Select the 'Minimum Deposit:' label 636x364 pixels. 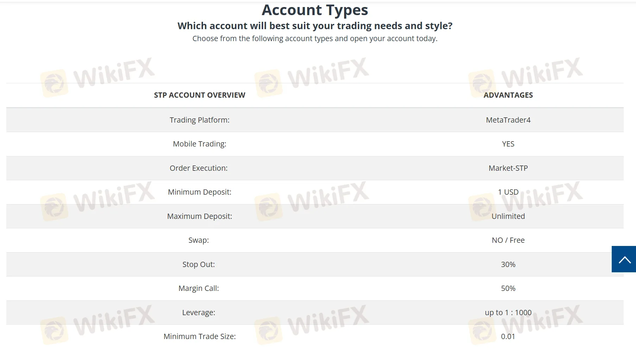(199, 192)
